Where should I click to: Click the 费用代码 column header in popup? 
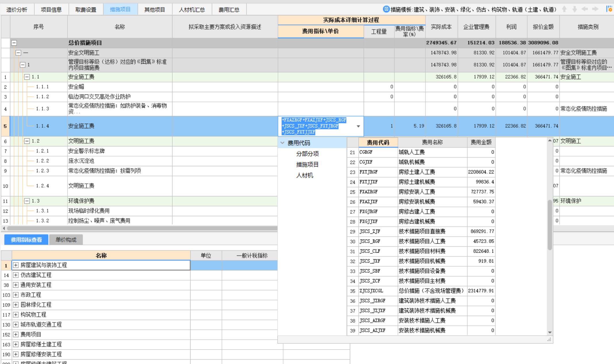pyautogui.click(x=378, y=142)
